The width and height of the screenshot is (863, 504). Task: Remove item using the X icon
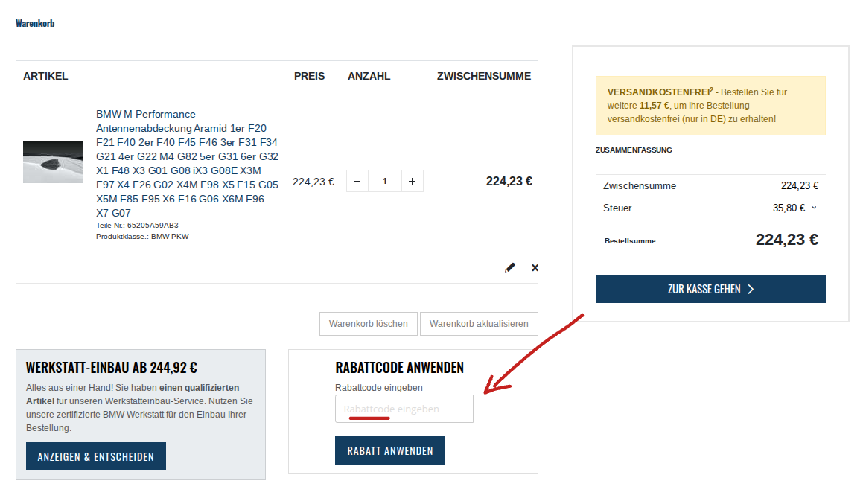pyautogui.click(x=535, y=268)
